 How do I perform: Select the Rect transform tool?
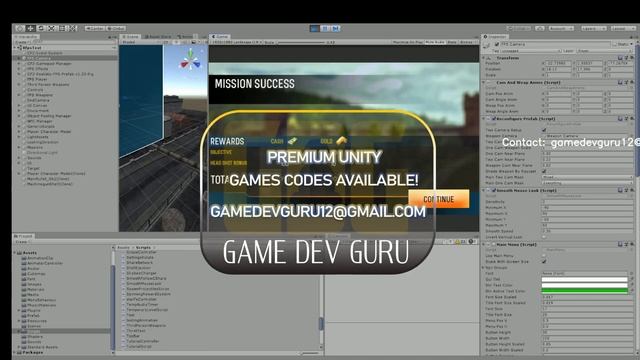pos(62,28)
